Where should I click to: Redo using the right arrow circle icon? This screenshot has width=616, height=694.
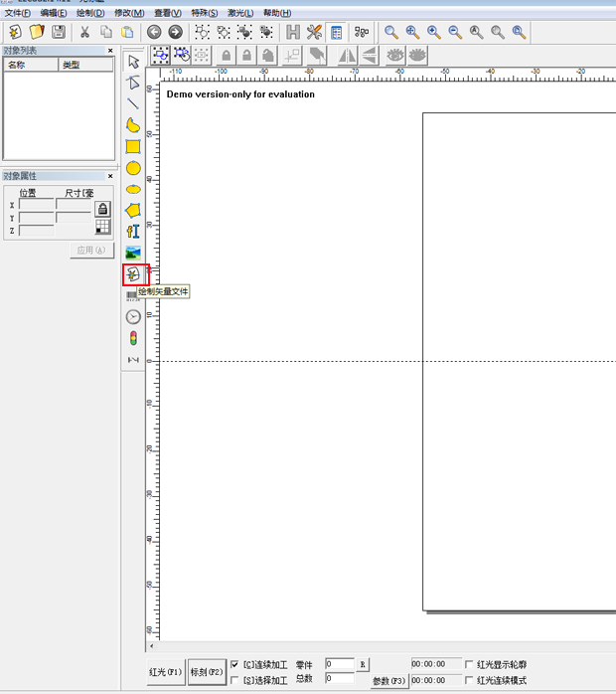175,32
